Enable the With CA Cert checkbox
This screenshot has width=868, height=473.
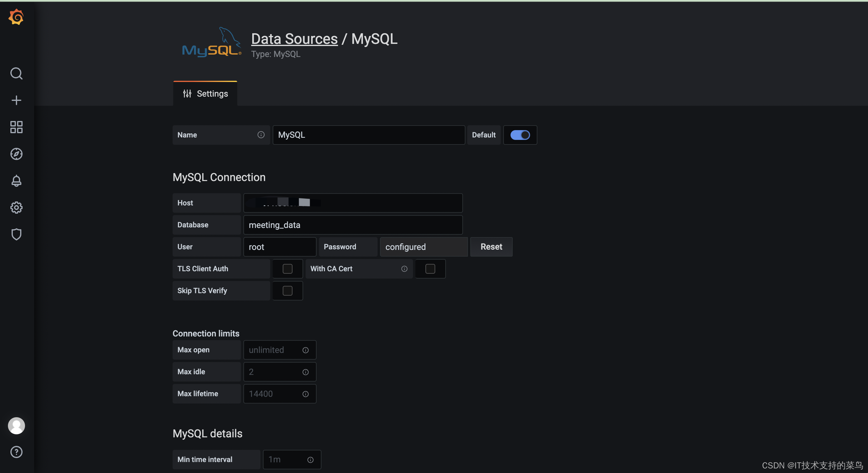pos(430,269)
